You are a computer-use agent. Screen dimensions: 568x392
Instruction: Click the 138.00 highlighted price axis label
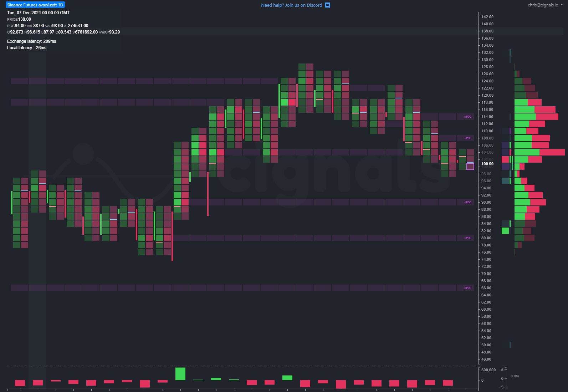[x=487, y=31]
